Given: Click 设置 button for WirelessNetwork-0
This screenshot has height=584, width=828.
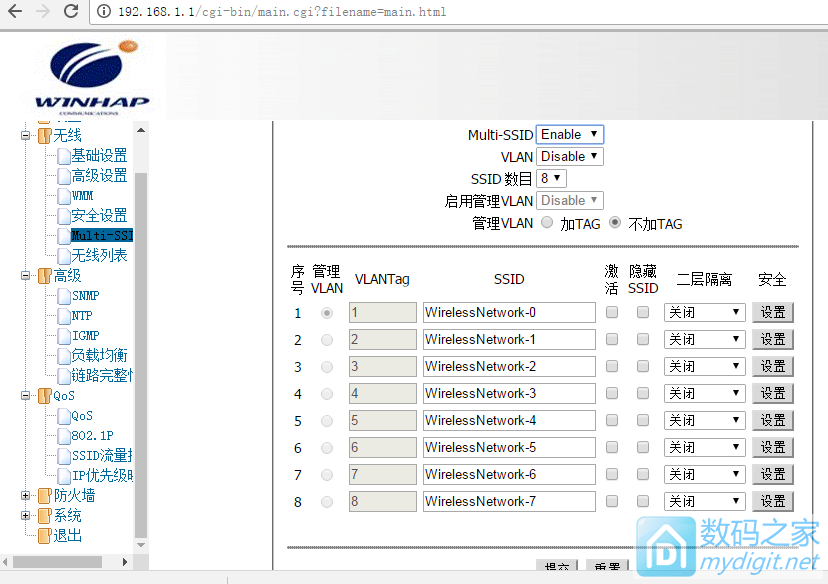Looking at the screenshot, I should coord(772,312).
